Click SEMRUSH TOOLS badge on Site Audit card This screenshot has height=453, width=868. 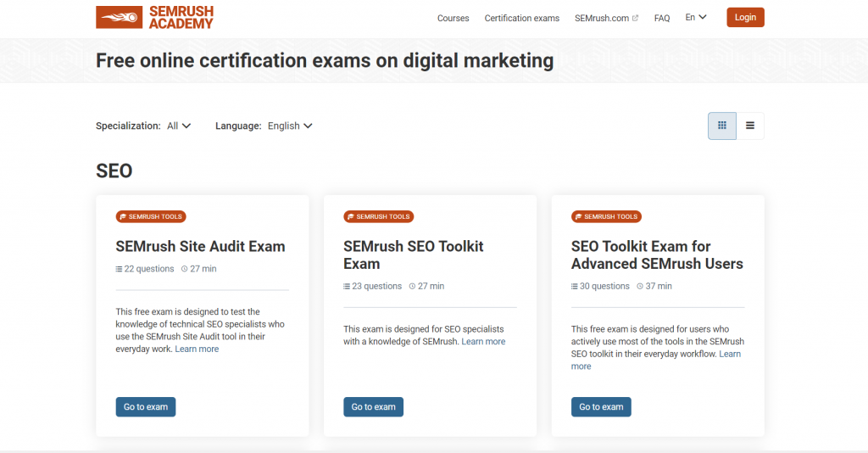[151, 216]
